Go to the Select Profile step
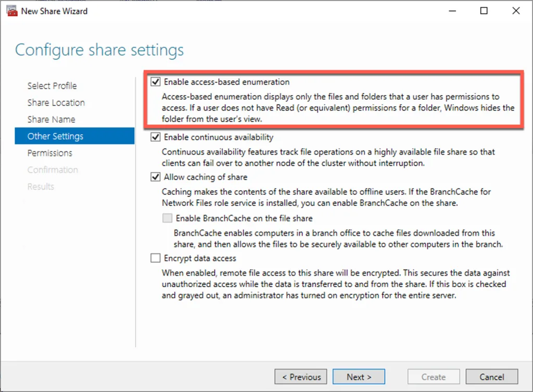533x392 pixels. tap(52, 86)
